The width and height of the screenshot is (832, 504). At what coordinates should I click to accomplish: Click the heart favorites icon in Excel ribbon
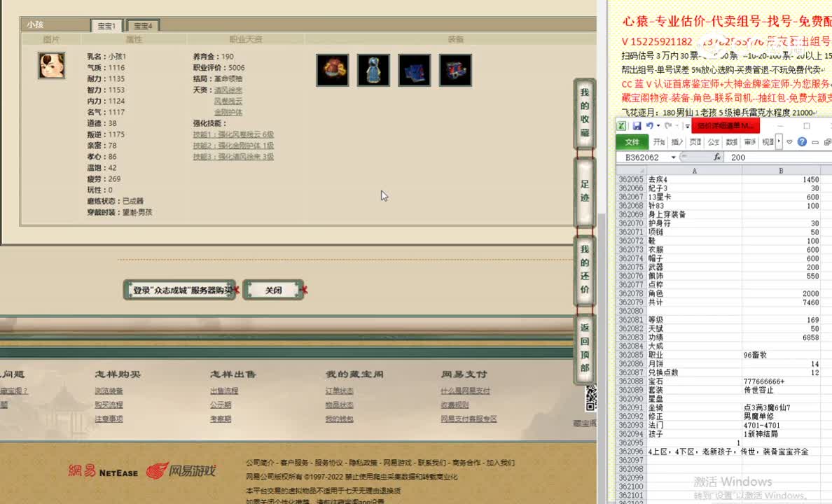[x=789, y=141]
